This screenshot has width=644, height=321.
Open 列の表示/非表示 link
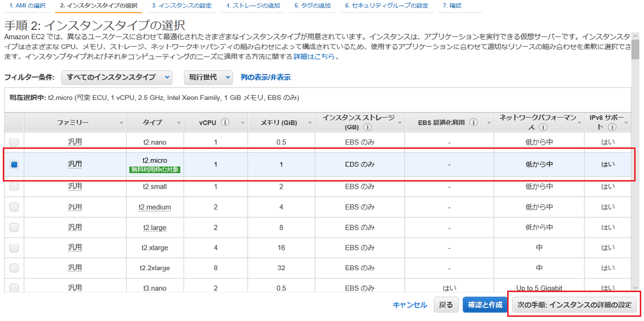pyautogui.click(x=266, y=77)
